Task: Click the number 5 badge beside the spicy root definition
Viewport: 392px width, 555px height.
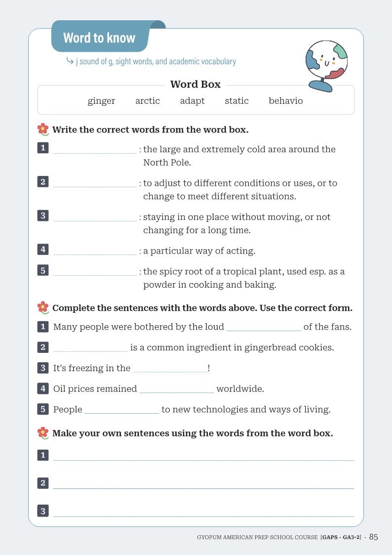Action: pyautogui.click(x=43, y=270)
